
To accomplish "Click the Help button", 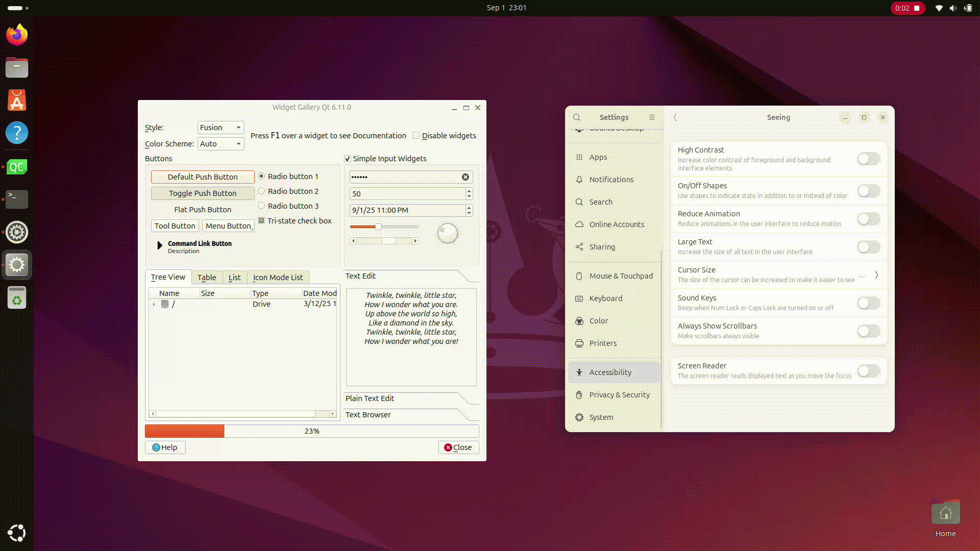I will (x=165, y=447).
